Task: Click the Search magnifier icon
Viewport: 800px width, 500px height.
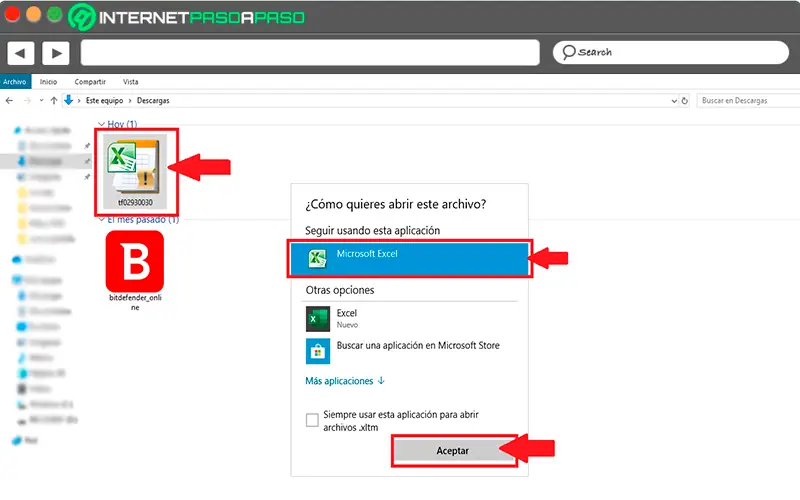Action: coord(568,53)
